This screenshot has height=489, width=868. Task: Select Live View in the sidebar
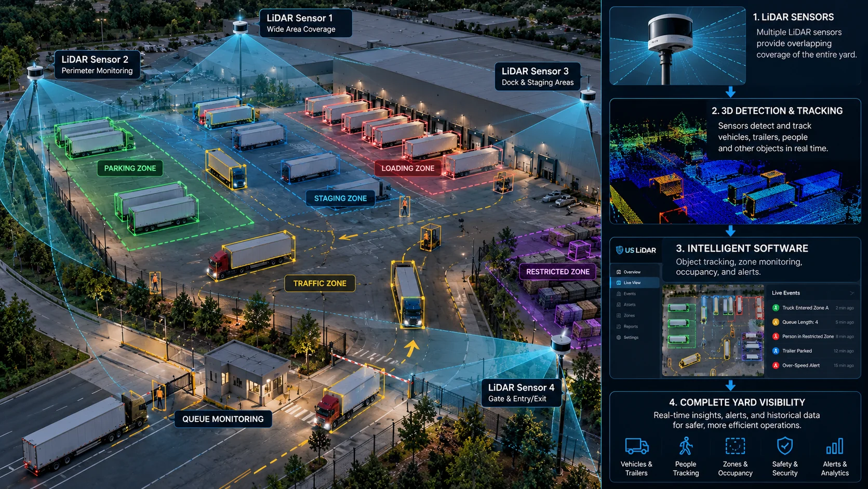click(x=635, y=283)
